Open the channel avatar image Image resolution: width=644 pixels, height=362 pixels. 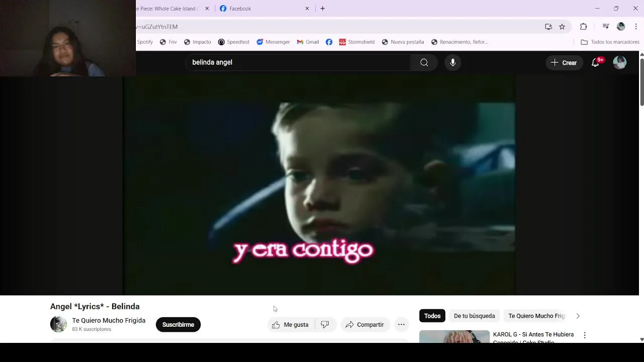tap(58, 324)
